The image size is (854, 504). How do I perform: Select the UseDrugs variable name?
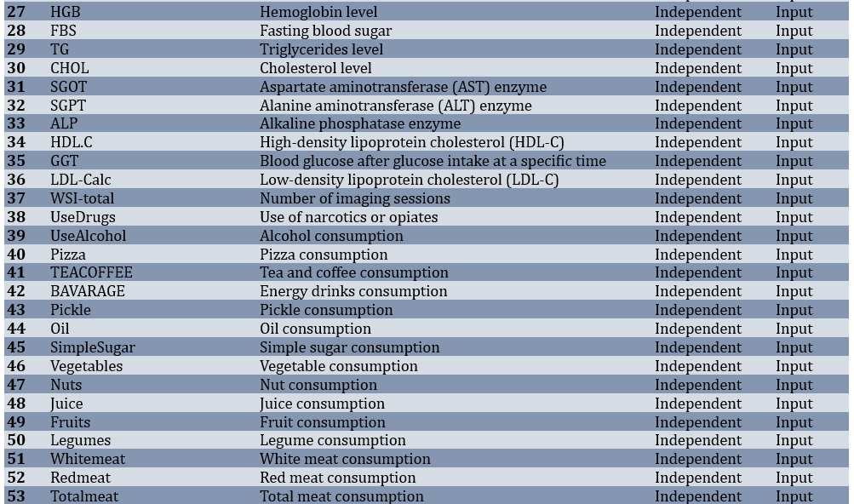83,217
